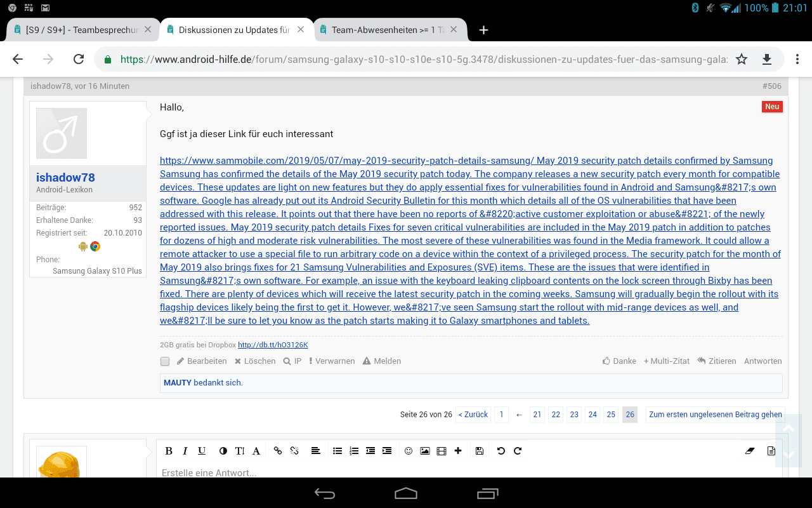
Task: Remove formatting with the eraser icon
Action: 750,451
